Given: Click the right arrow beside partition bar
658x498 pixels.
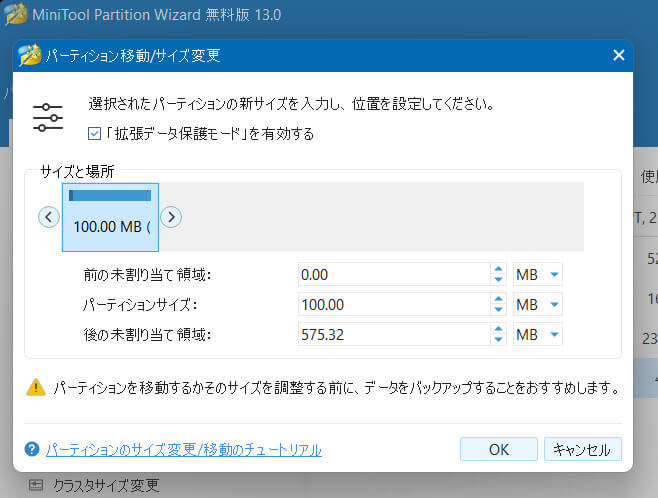Looking at the screenshot, I should click(171, 216).
